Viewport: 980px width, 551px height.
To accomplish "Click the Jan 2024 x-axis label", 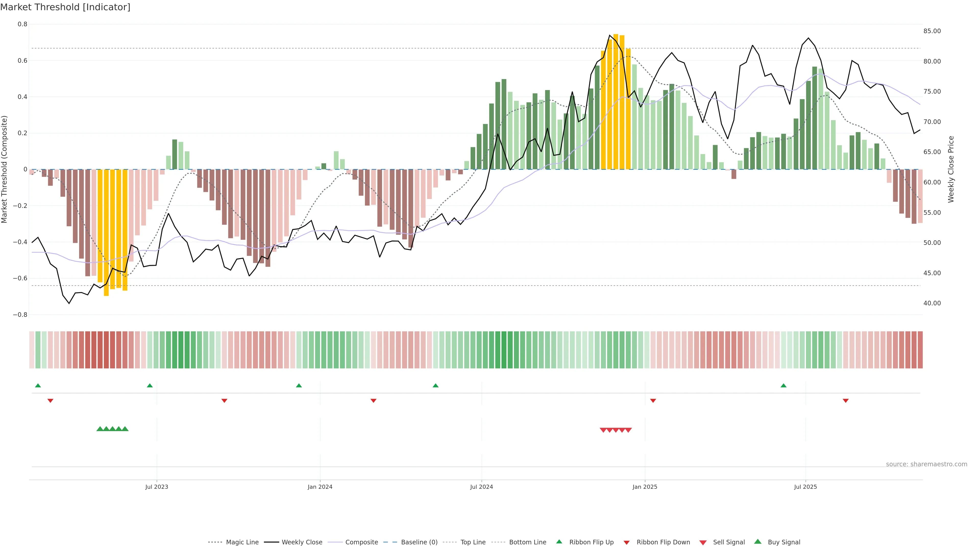I will (x=320, y=487).
